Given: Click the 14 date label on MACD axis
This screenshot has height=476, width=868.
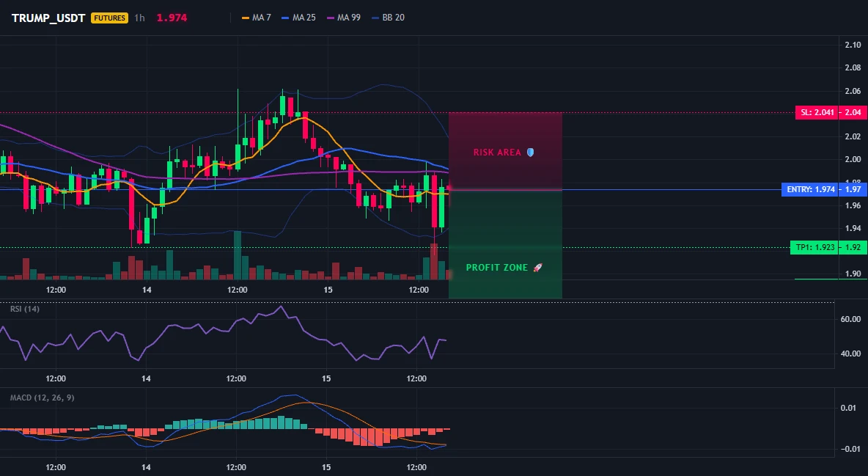Looking at the screenshot, I should (x=146, y=467).
